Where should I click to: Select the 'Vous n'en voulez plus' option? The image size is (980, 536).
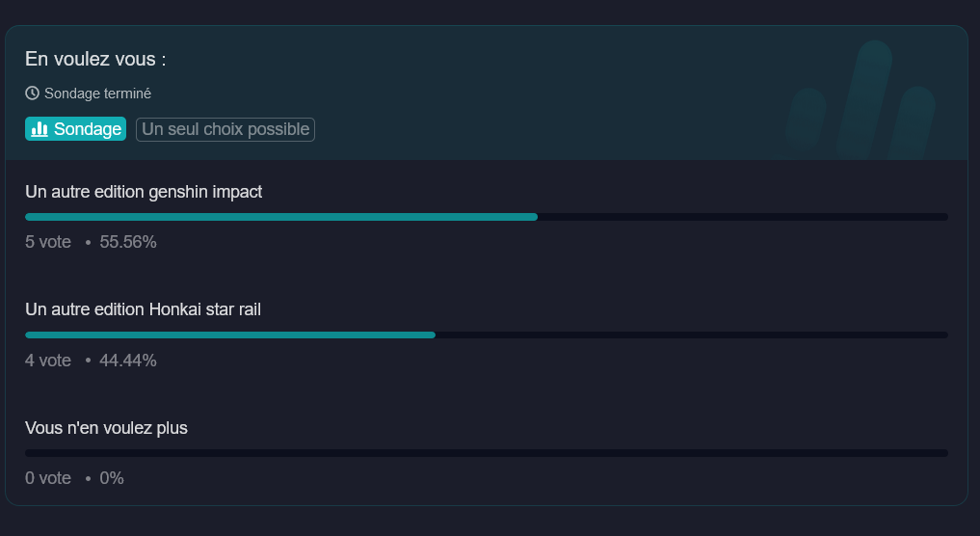click(106, 427)
